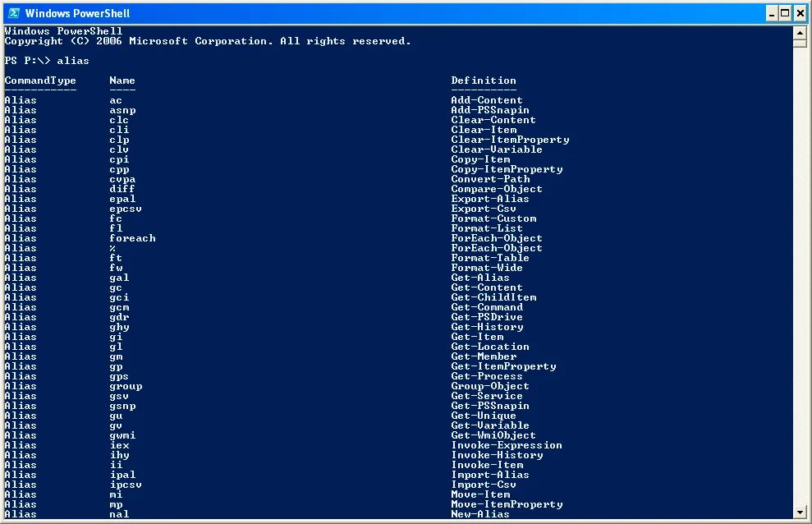Click the Add-PSSnapin definition text
This screenshot has width=812, height=524.
point(490,110)
